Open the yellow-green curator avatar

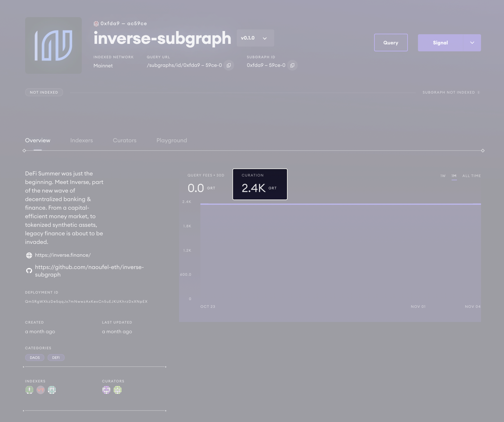pos(118,390)
